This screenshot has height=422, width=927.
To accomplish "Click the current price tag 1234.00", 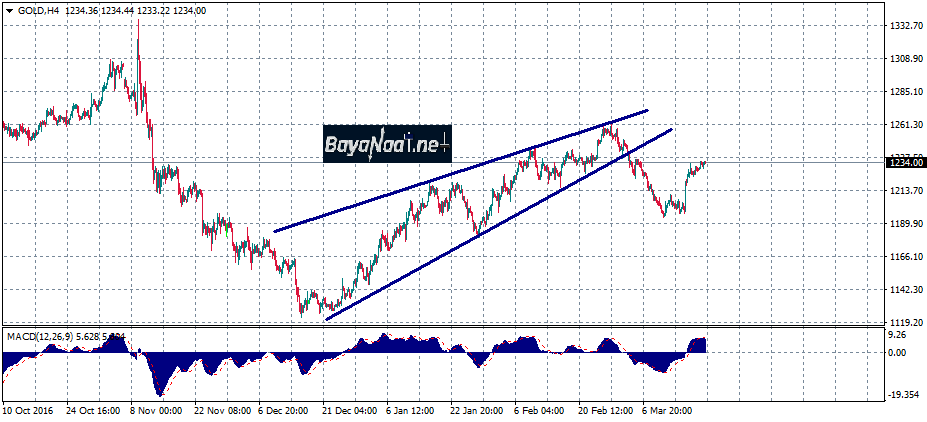I will pyautogui.click(x=903, y=163).
